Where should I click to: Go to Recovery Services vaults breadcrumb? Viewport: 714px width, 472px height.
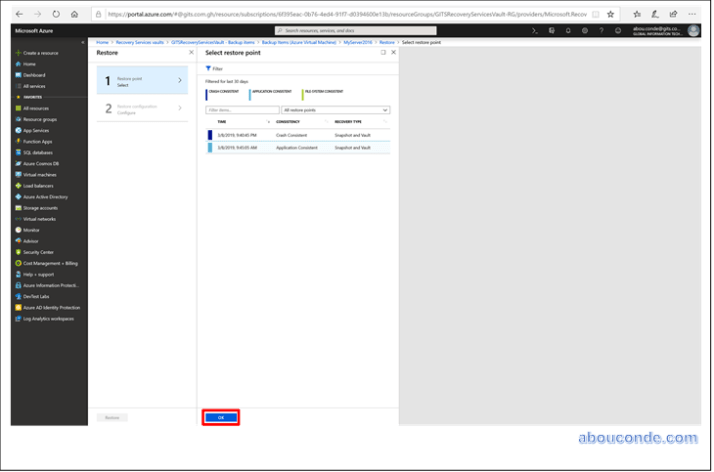[142, 42]
